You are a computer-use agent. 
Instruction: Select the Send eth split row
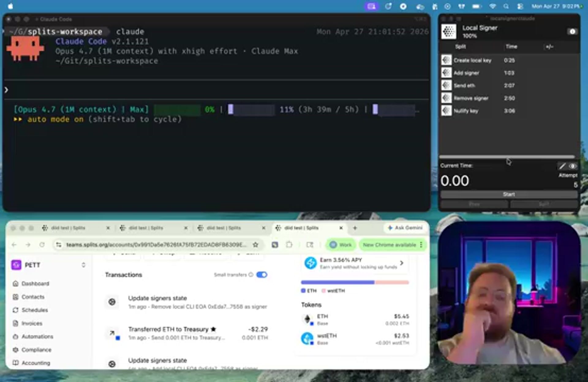pyautogui.click(x=509, y=86)
